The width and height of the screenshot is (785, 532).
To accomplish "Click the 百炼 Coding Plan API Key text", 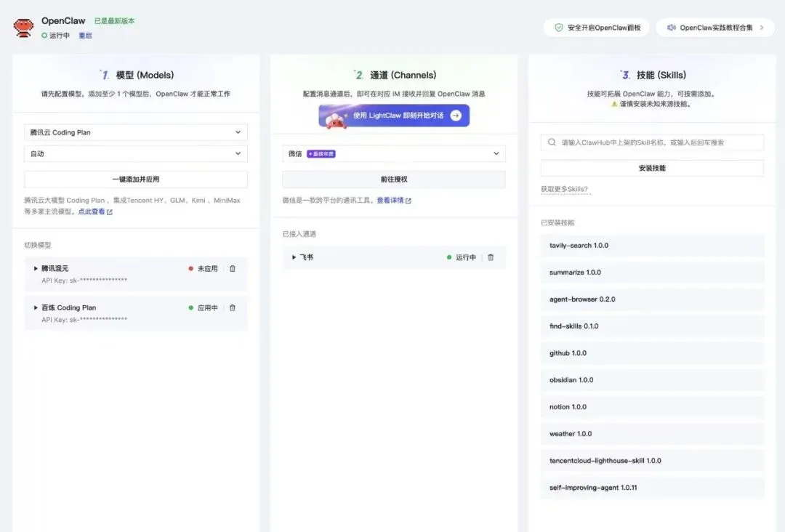I will [x=84, y=319].
